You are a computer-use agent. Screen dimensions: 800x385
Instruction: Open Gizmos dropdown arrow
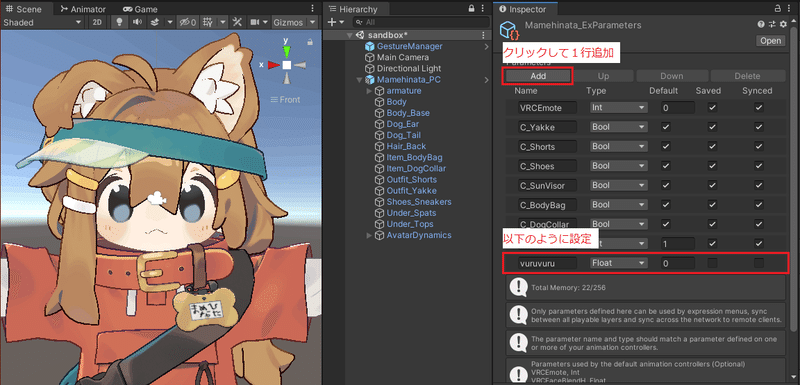[x=312, y=22]
